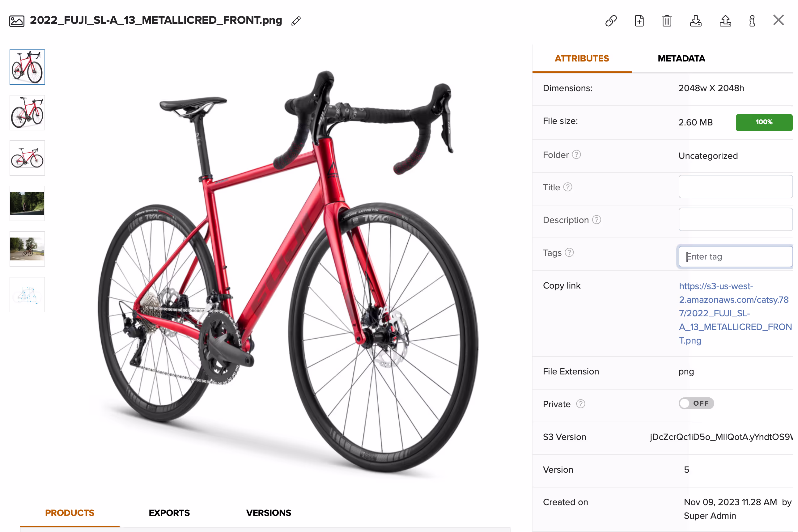Click the add file icon in toolbar

[639, 21]
